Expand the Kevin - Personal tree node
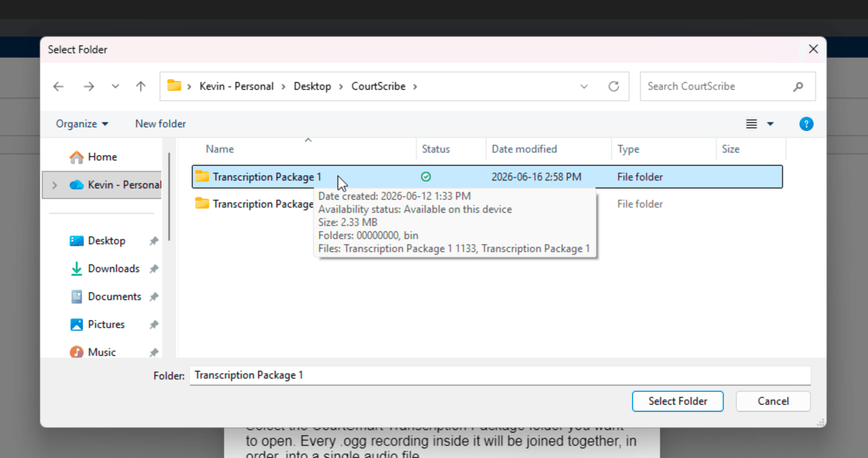 (54, 185)
